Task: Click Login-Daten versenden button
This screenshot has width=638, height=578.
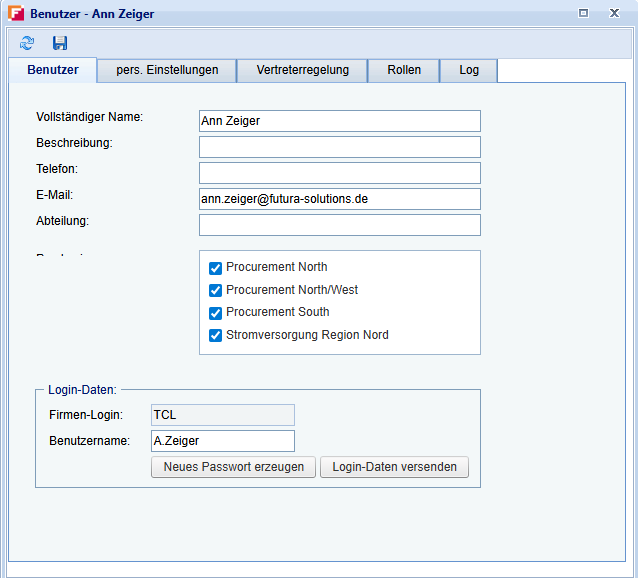Action: click(x=394, y=467)
